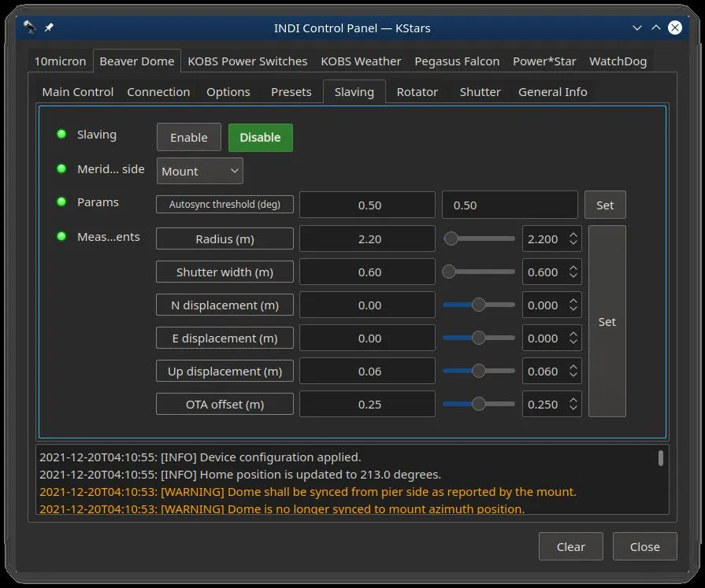Click the N displacement slider handle
The image size is (705, 588).
(x=479, y=305)
